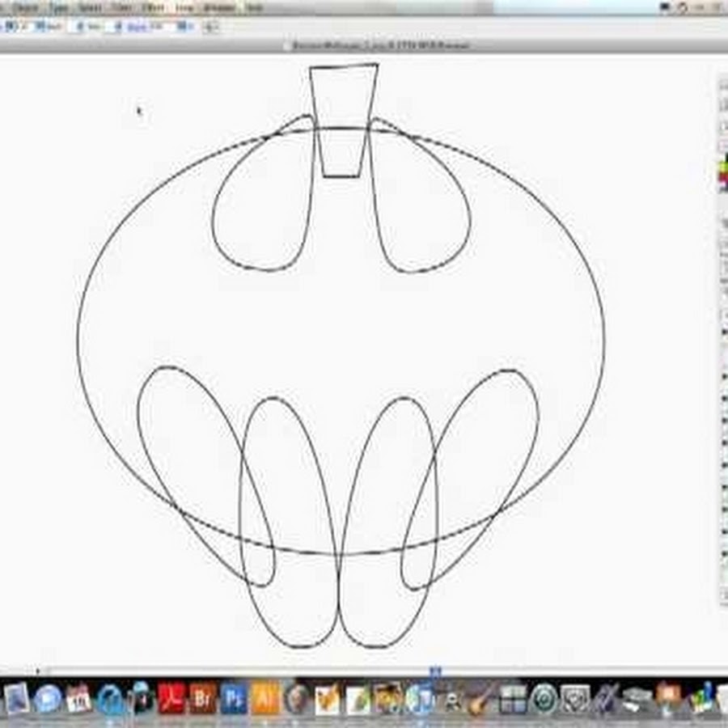Launch Time Machine from the dock
This screenshot has width=728, height=728.
point(544,699)
